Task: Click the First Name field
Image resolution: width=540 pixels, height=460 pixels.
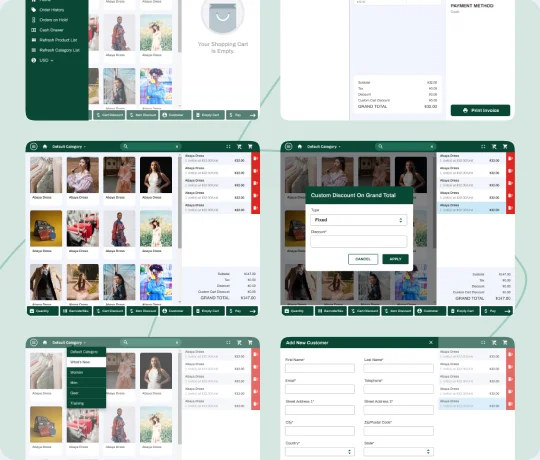Action: pos(320,368)
